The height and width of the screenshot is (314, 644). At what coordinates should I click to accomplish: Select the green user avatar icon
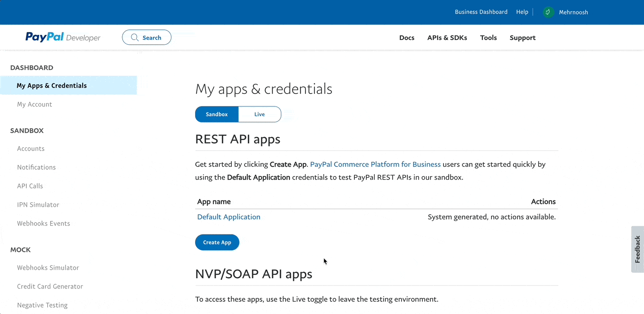click(548, 12)
